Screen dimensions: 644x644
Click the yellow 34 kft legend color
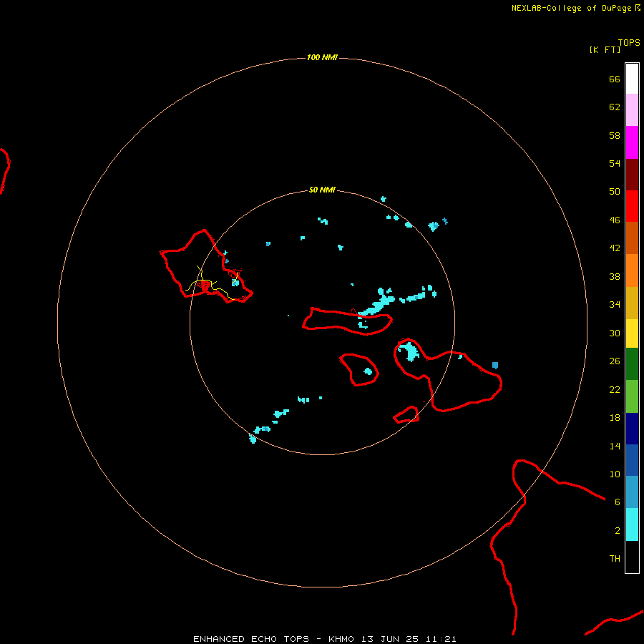pyautogui.click(x=632, y=333)
